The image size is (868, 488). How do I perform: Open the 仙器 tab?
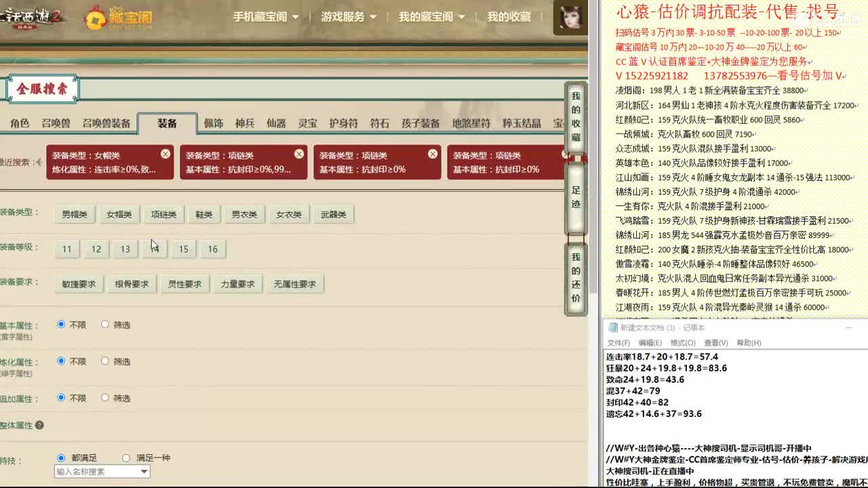click(x=276, y=123)
